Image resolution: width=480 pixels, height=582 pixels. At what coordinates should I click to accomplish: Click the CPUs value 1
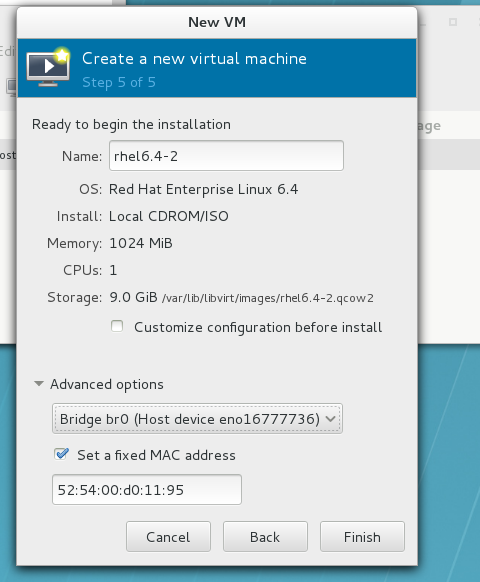113,270
